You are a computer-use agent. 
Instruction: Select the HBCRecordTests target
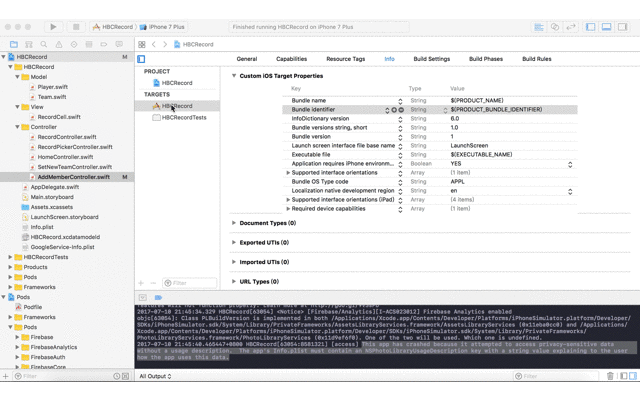[184, 117]
